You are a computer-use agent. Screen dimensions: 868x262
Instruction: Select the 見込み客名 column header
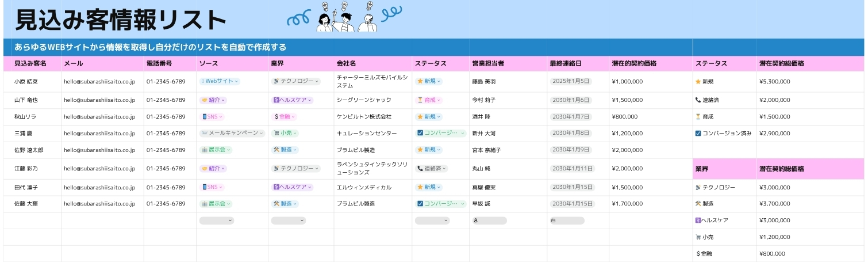[30, 63]
